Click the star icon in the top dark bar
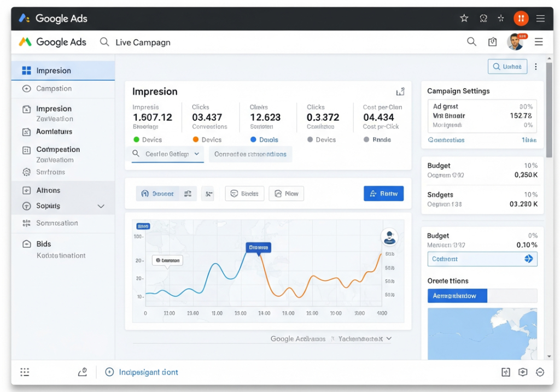Screen dimensions: 560x392 pos(464,18)
